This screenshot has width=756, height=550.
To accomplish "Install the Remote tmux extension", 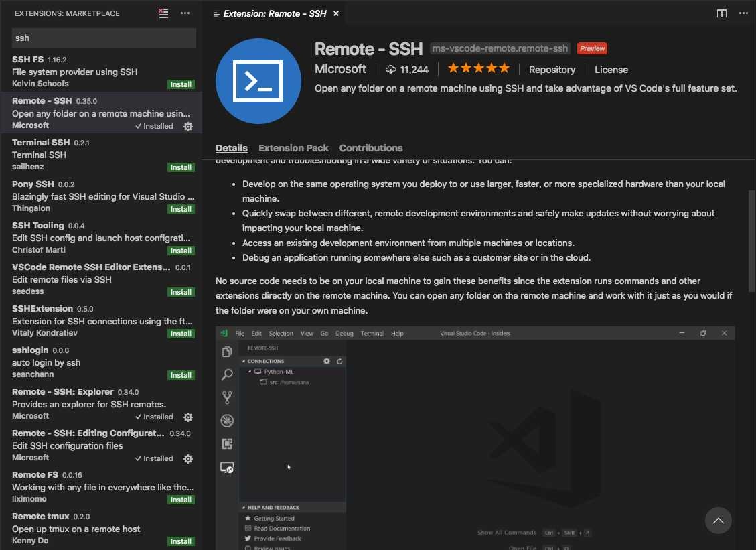I will coord(181,541).
